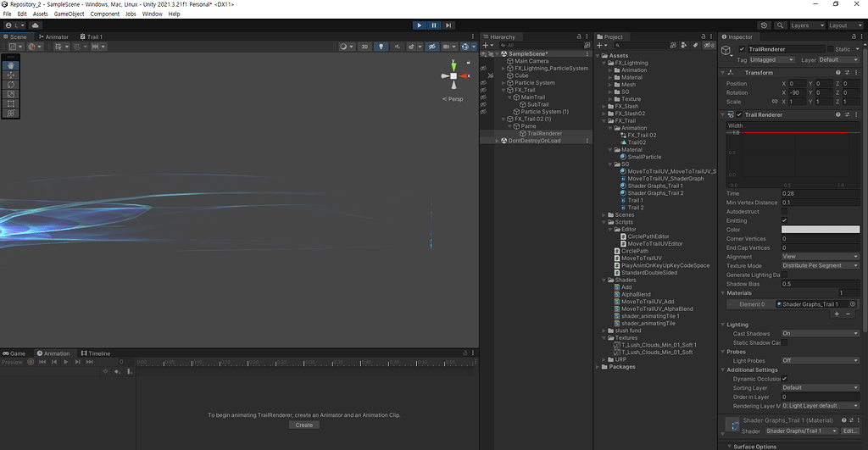Click the Pause button
Viewport: 868px width, 450px height.
point(434,25)
